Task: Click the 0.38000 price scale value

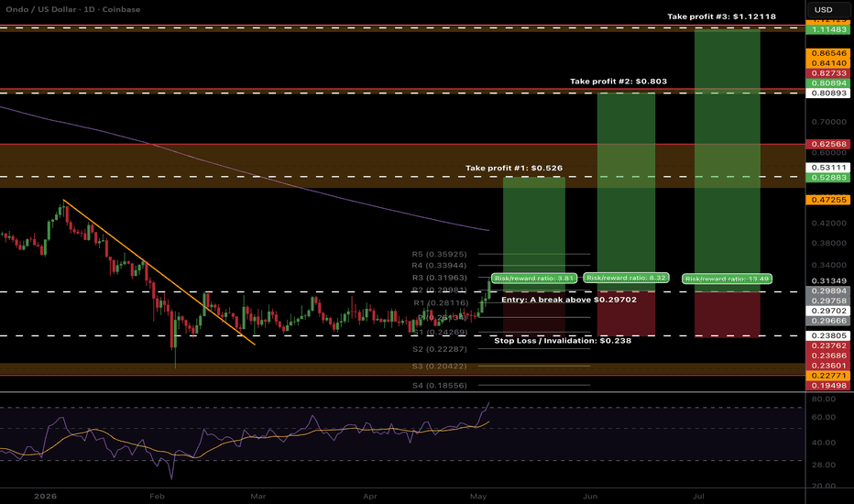Action: point(829,244)
